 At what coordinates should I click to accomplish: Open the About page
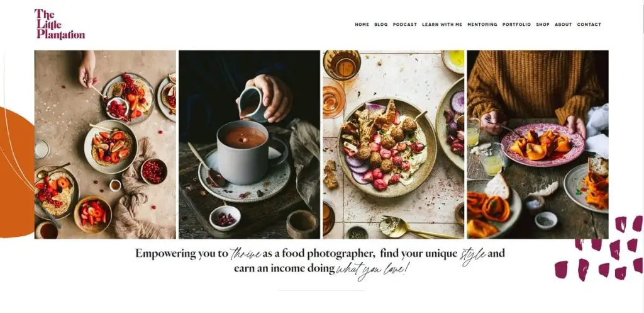563,25
